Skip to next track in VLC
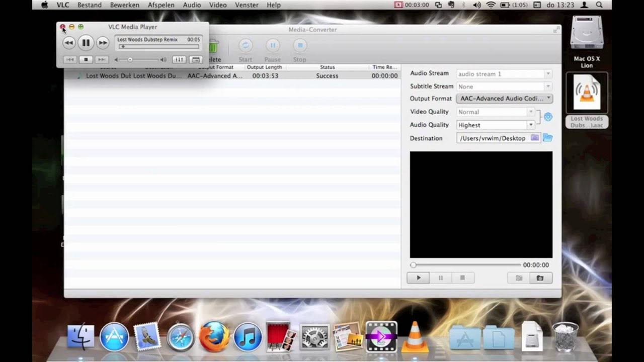644x362 pixels. pos(102,59)
